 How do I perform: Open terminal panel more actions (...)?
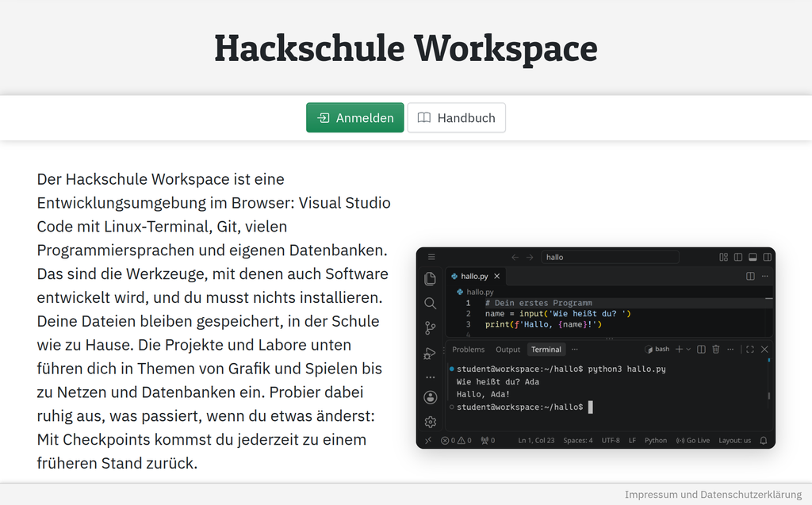730,349
